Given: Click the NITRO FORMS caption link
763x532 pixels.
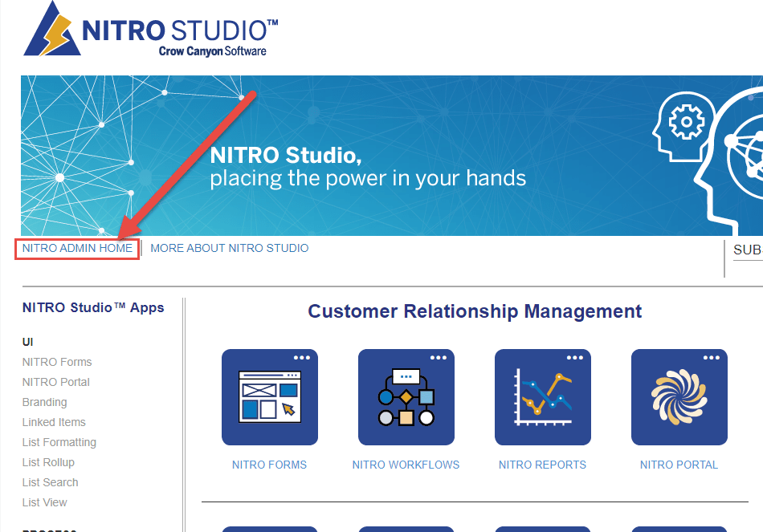Looking at the screenshot, I should pyautogui.click(x=269, y=465).
